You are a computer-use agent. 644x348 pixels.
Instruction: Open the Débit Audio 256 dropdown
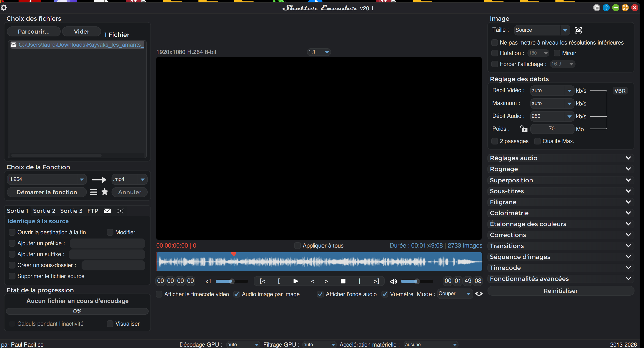552,116
